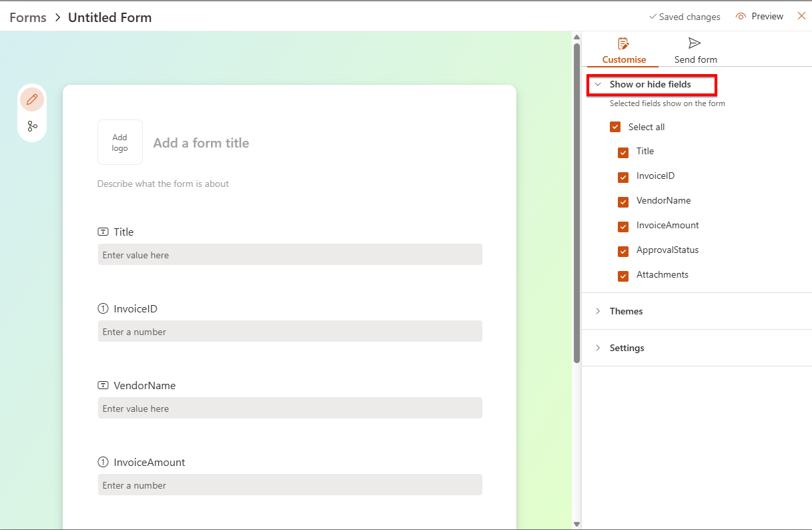
Task: Click the form's vertical scrollbar
Action: coord(576,200)
